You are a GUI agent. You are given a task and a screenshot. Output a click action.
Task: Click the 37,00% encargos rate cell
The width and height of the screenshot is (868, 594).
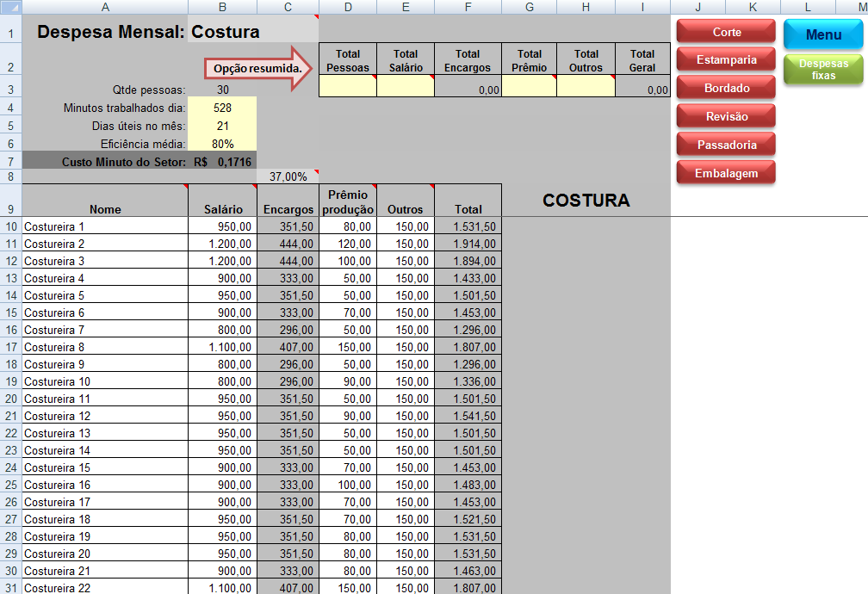(288, 176)
